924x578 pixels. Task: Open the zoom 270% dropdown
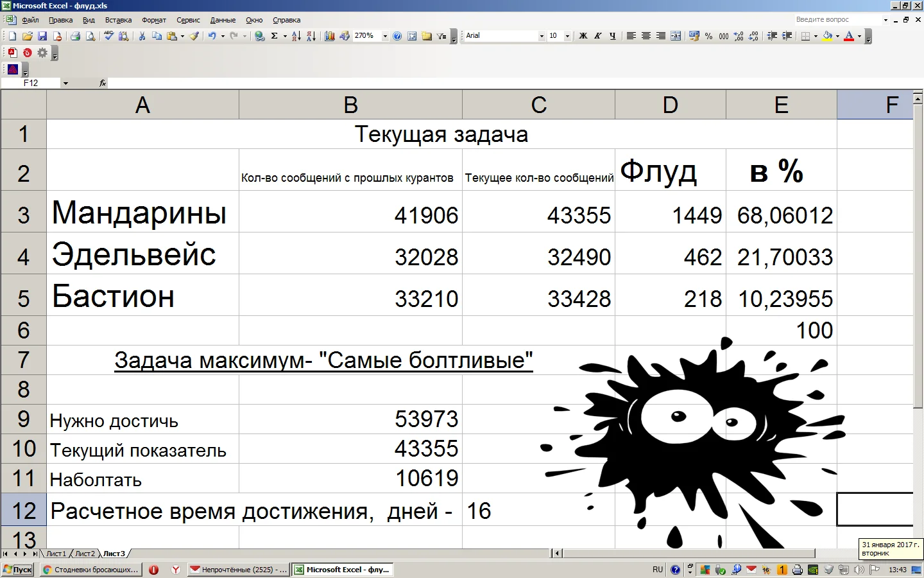(385, 36)
